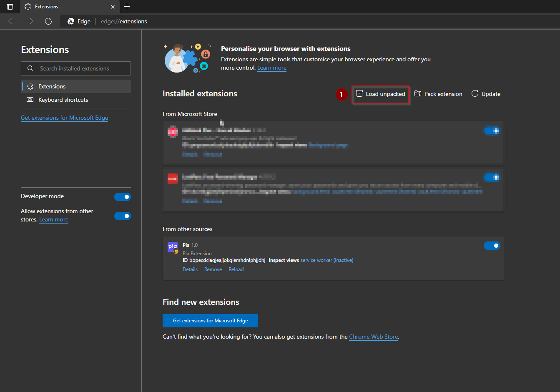Open the Chrome Web Store link
Image resolution: width=560 pixels, height=392 pixels.
pyautogui.click(x=374, y=337)
